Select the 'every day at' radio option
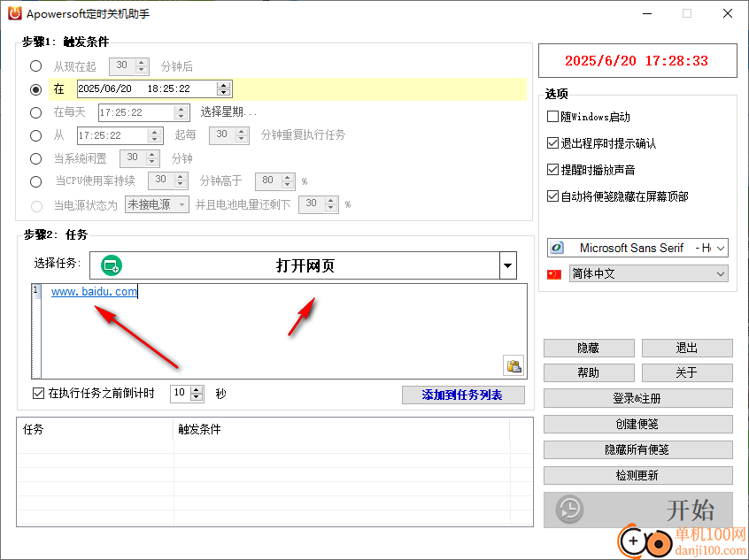 tap(35, 112)
